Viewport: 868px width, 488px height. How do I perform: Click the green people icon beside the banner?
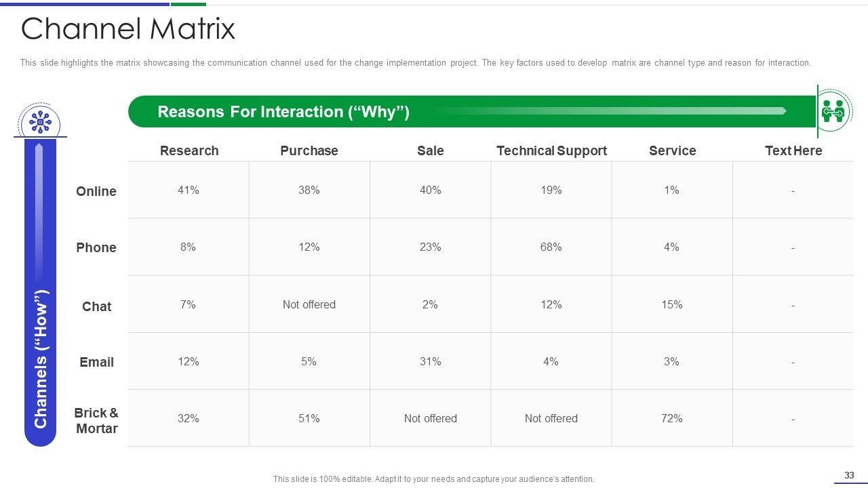pos(833,110)
